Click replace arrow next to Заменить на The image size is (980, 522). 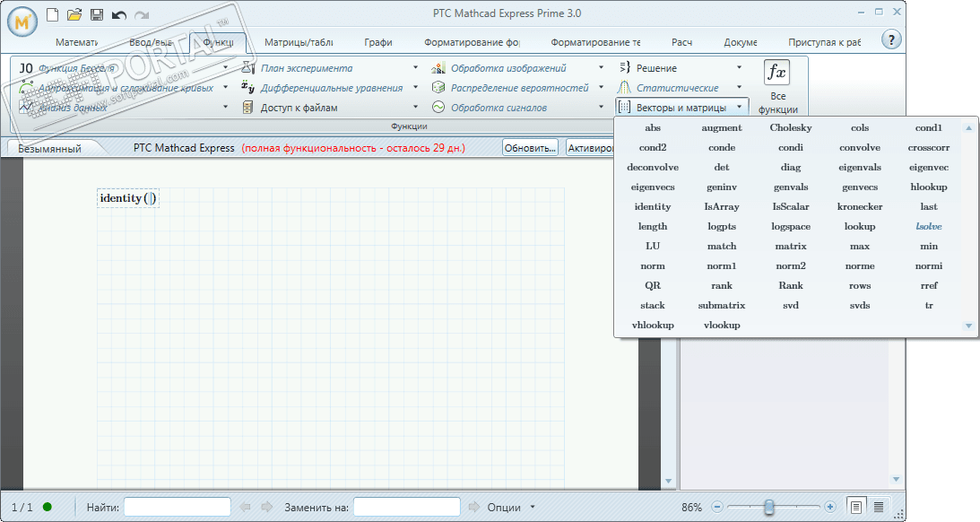(474, 507)
